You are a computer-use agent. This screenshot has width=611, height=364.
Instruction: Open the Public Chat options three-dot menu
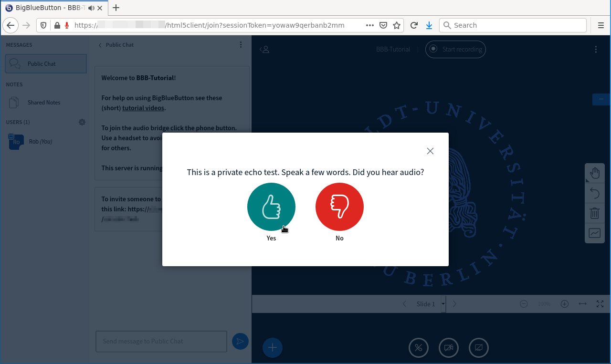pyautogui.click(x=241, y=45)
